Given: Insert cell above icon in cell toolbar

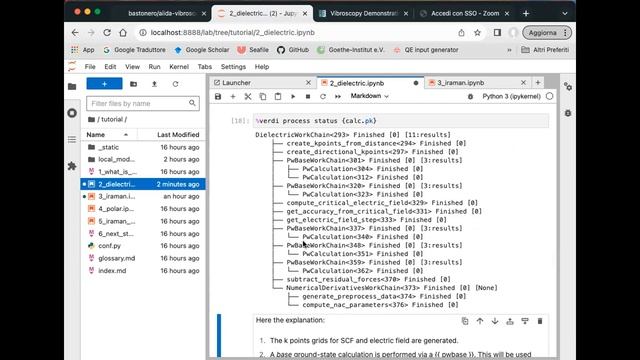Looking at the screenshot, I should click(x=510, y=321).
